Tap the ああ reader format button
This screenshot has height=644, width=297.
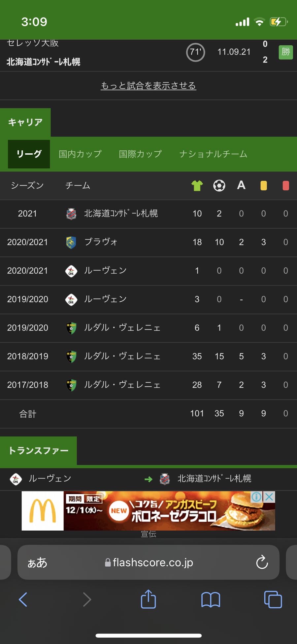point(37,562)
